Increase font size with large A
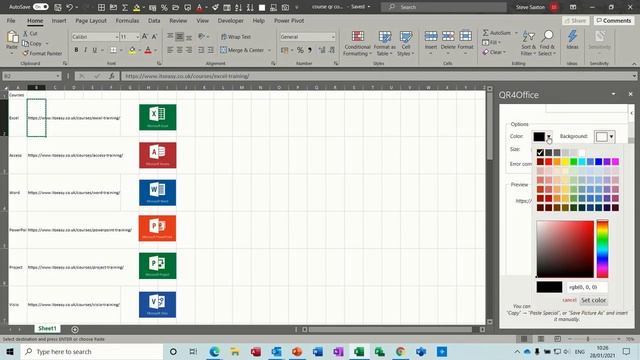Screen dimensions: 640x360 pos(145,37)
